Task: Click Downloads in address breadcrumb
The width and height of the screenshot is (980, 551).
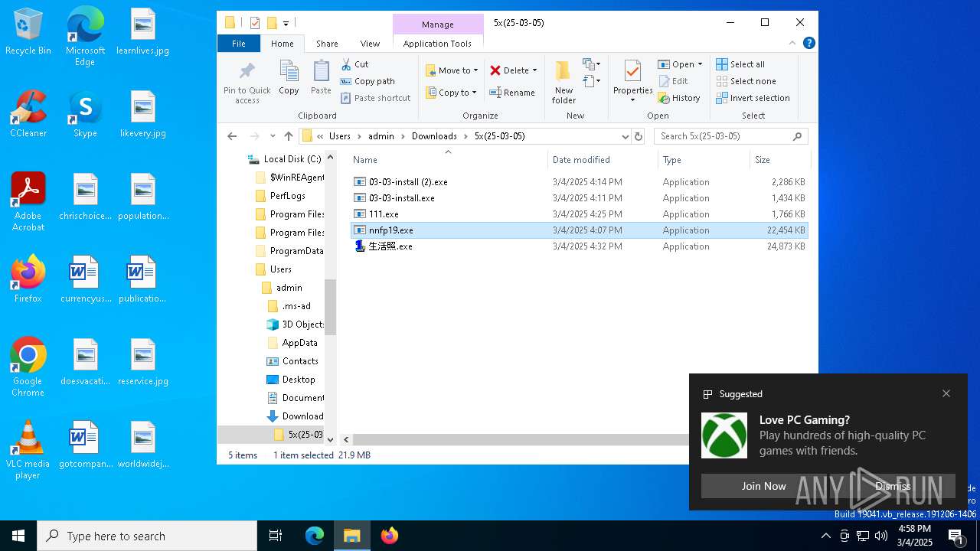Action: 434,136
